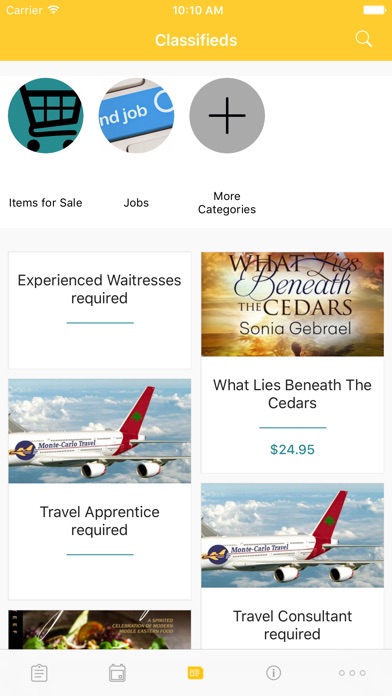Screen dimensions: 392x696
Task: Open the three-dots more tab
Action: coord(352,673)
